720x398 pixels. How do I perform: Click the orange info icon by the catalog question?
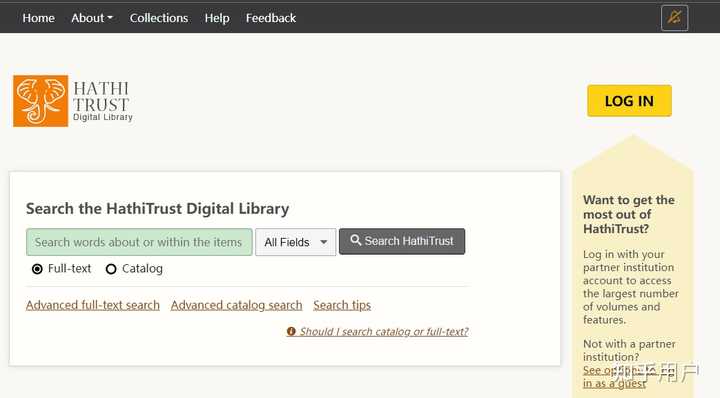tap(291, 331)
